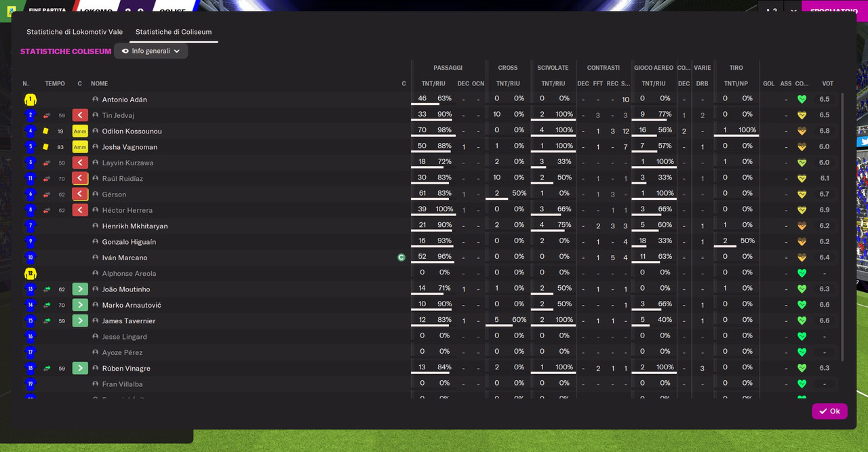Click the STATISTICHE COLISEUM heading
The image size is (868, 452).
66,52
